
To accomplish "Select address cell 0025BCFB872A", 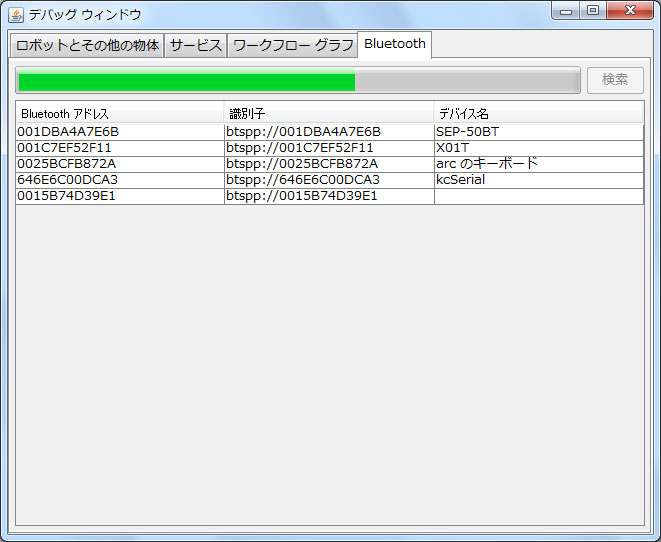I will (x=67, y=164).
